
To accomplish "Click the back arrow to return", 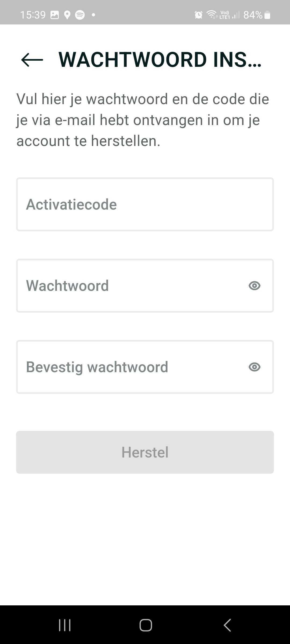I will click(32, 60).
